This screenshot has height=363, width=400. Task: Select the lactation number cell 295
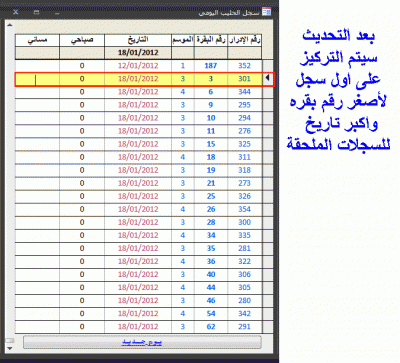pos(244,105)
